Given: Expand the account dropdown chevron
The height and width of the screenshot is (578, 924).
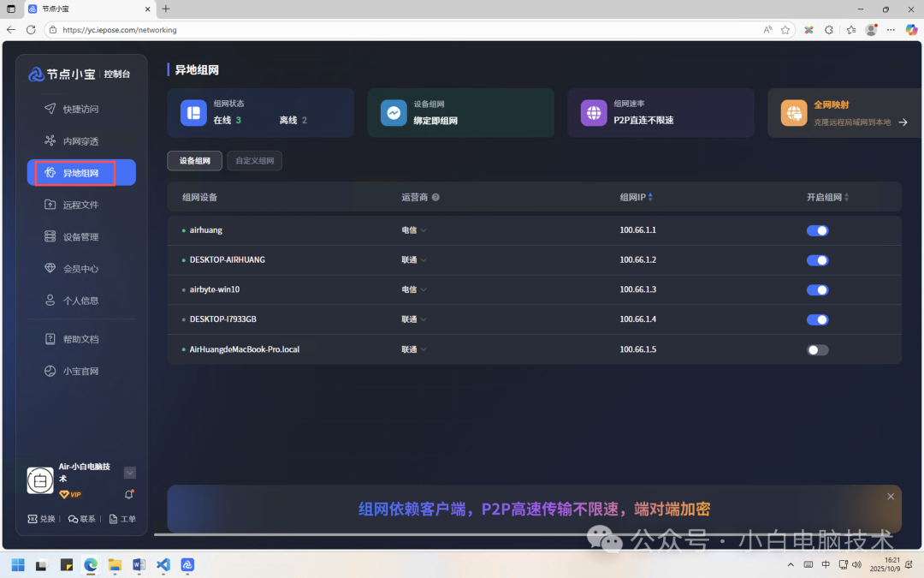Looking at the screenshot, I should [130, 473].
